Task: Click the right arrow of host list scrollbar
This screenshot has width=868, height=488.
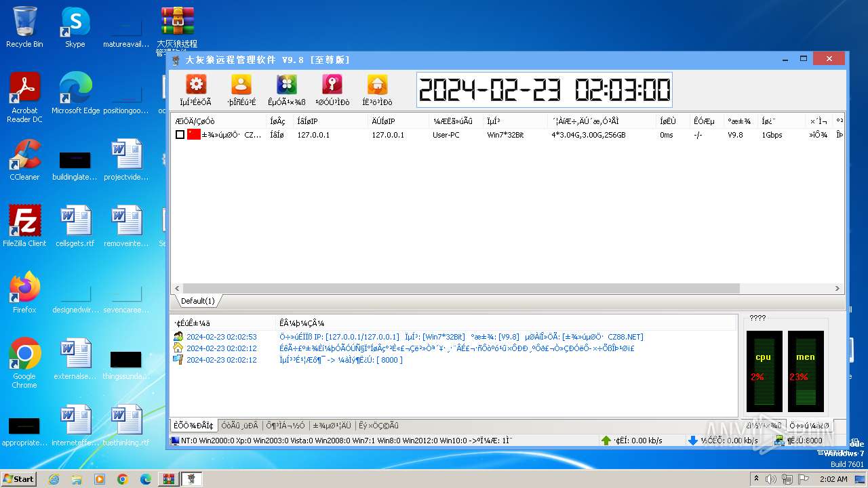Action: (838, 289)
